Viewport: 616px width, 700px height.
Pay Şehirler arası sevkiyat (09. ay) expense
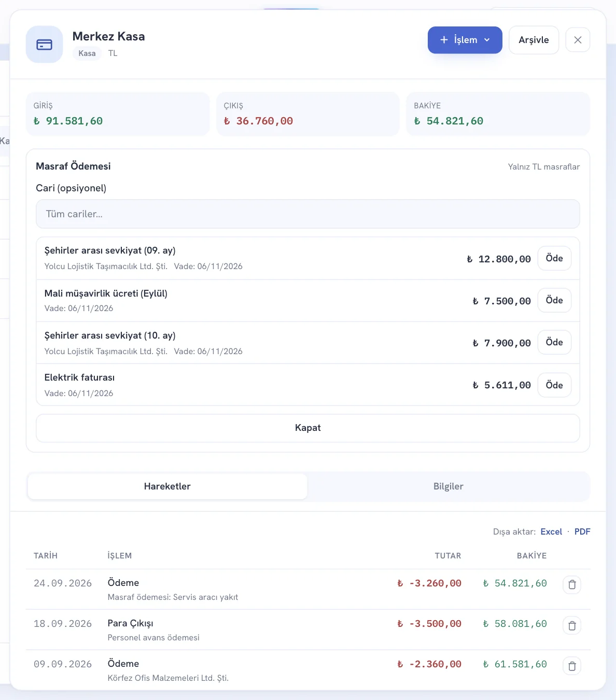pos(554,258)
